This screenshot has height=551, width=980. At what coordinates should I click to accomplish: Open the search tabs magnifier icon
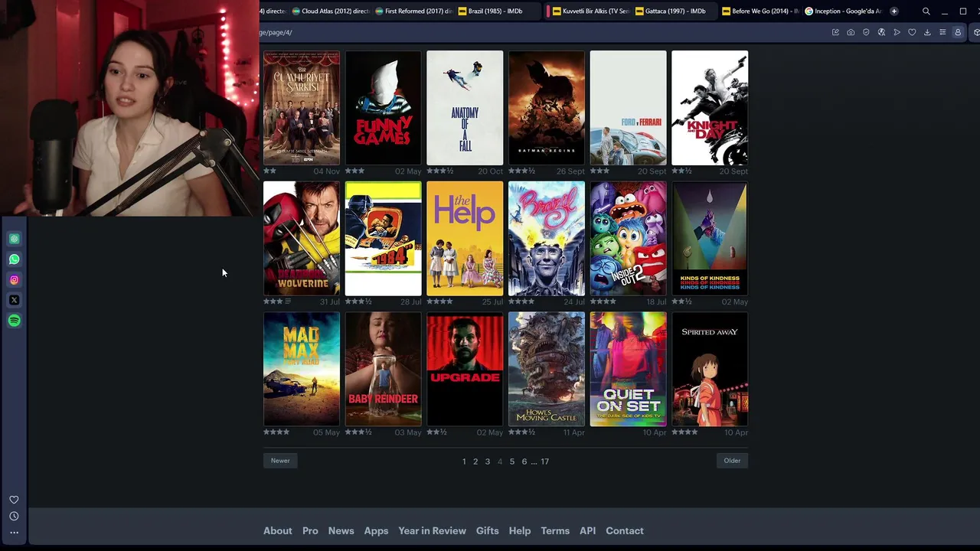926,11
